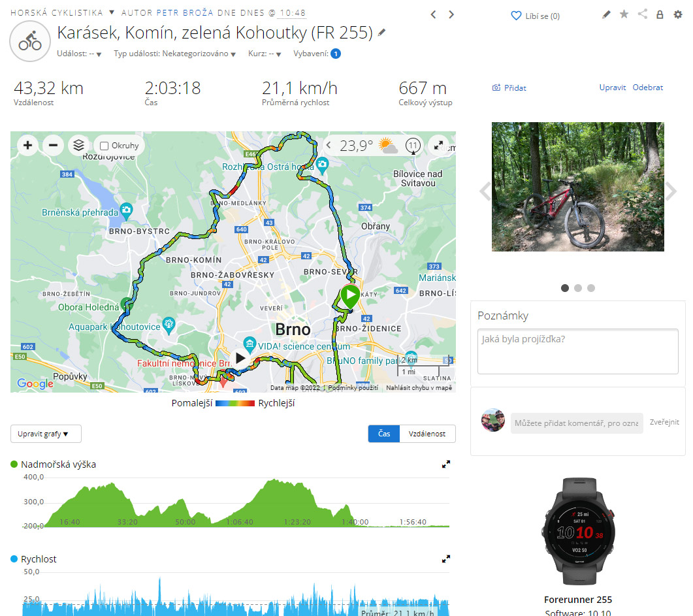Click in the Poznámky notes field

[x=577, y=351]
